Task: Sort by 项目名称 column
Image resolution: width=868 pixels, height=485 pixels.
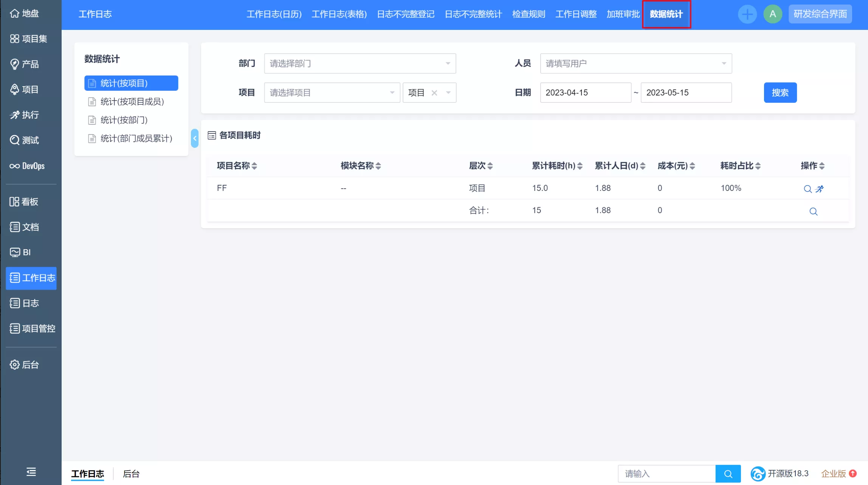Action: click(x=237, y=166)
